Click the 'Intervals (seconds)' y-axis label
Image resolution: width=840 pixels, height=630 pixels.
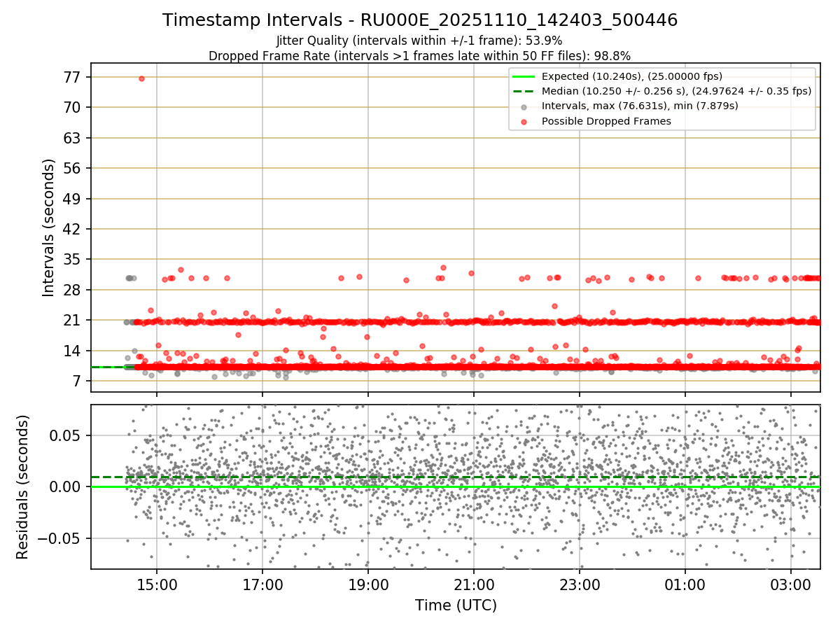(x=48, y=227)
